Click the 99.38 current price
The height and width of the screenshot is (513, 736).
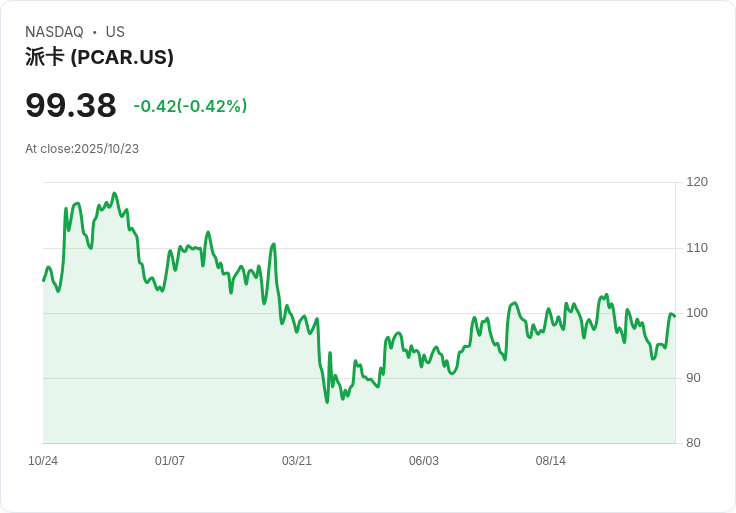coord(70,105)
